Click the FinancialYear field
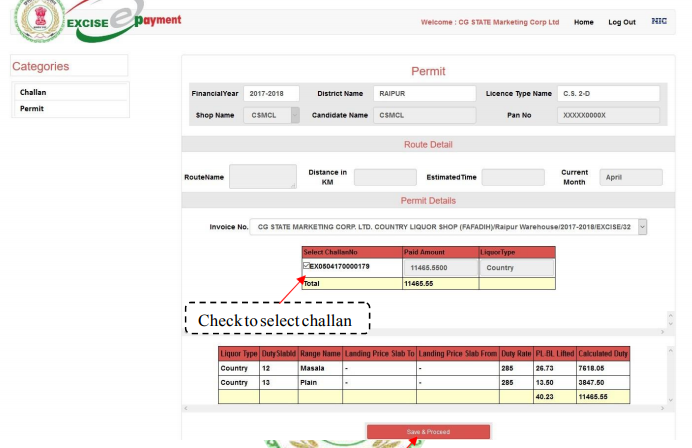 tap(270, 94)
